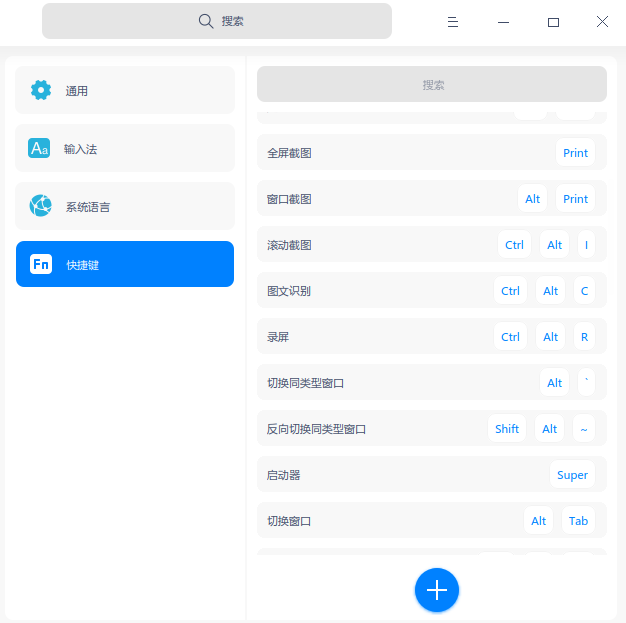Click the Alt key of 录屏
Screen dimensions: 626x623
551,337
